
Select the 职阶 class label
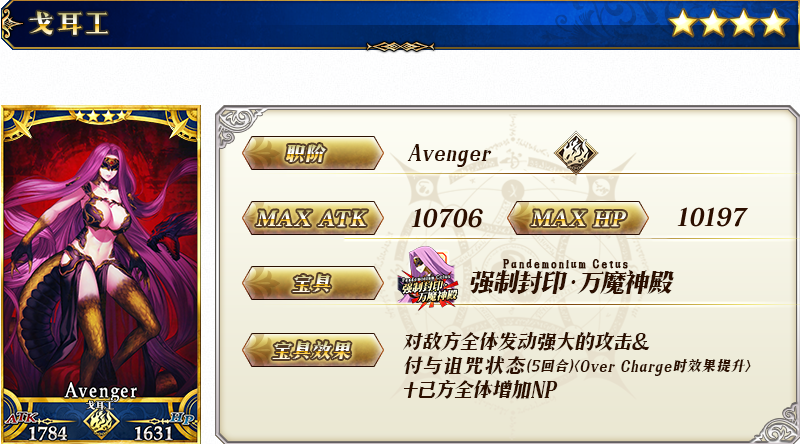312,153
